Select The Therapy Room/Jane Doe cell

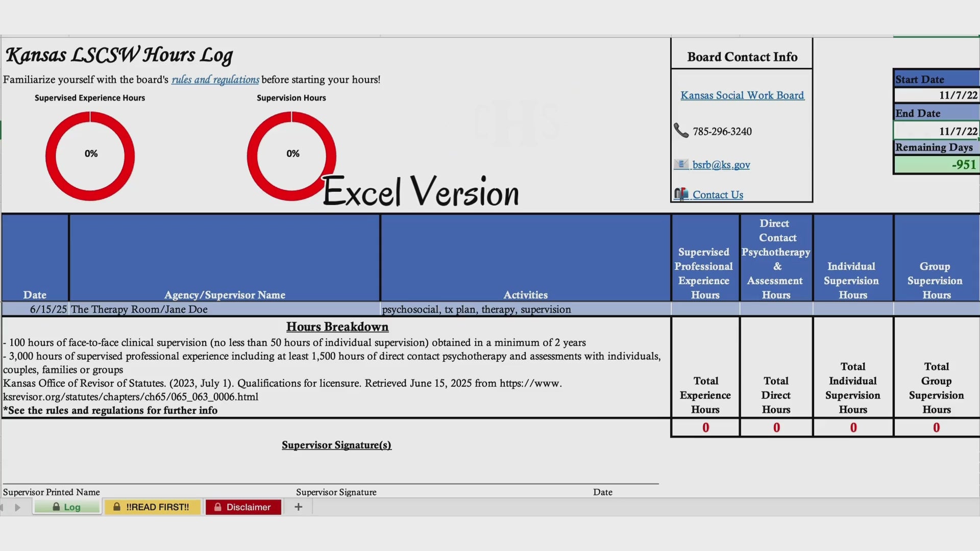(225, 309)
